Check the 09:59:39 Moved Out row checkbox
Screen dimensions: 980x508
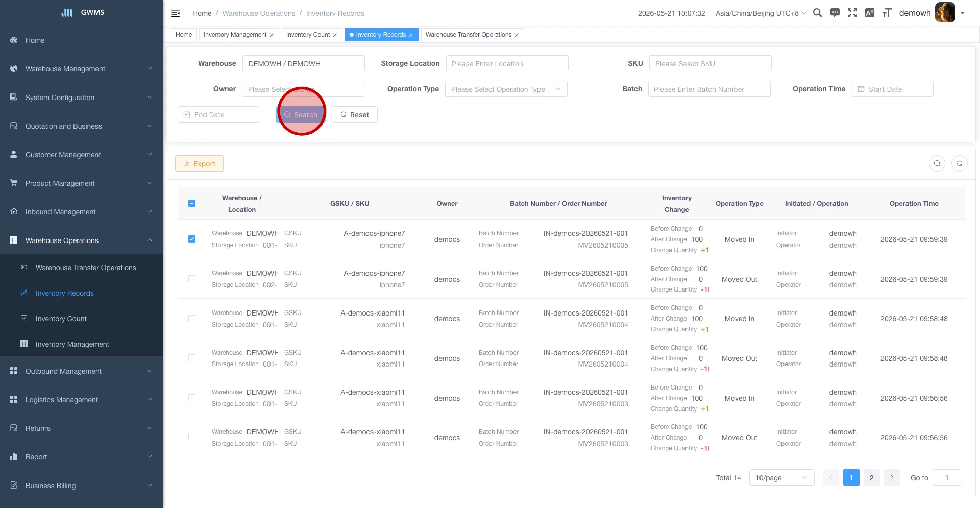point(192,279)
